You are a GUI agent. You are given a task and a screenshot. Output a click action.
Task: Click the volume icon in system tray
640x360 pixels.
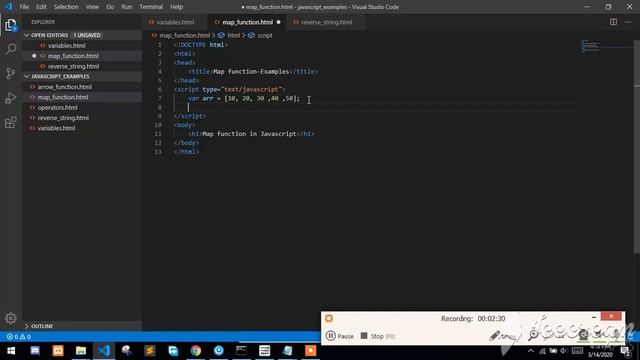click(x=564, y=351)
